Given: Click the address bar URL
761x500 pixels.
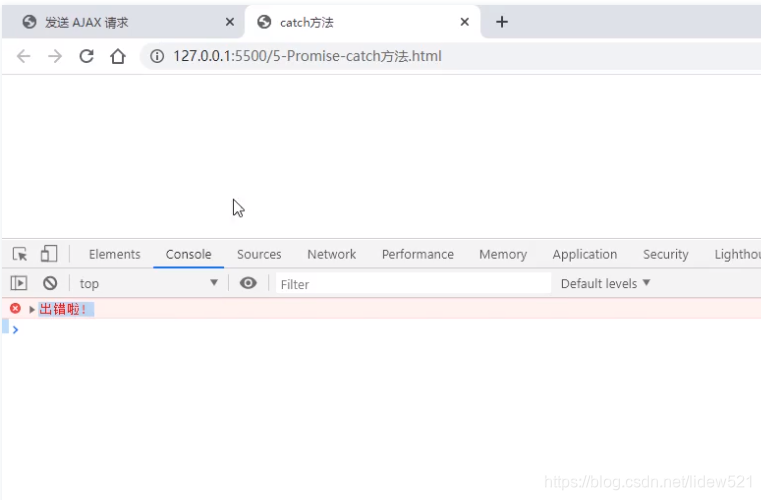Looking at the screenshot, I should [307, 56].
